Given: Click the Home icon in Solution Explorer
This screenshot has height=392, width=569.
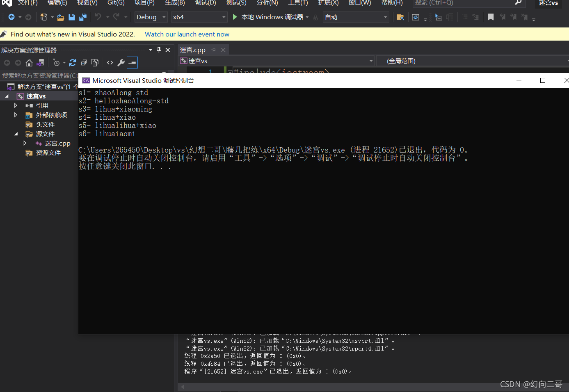Looking at the screenshot, I should [29, 63].
